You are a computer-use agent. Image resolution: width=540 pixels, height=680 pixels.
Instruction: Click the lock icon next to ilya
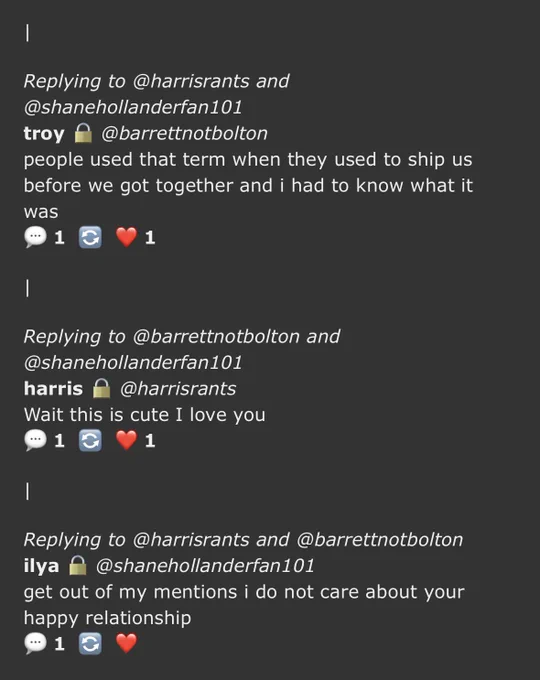pos(78,565)
